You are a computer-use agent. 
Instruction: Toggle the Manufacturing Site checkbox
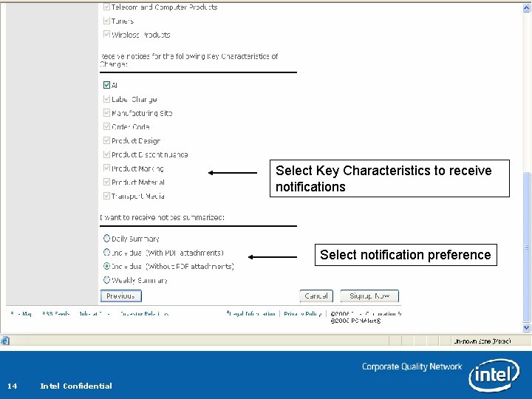[106, 112]
